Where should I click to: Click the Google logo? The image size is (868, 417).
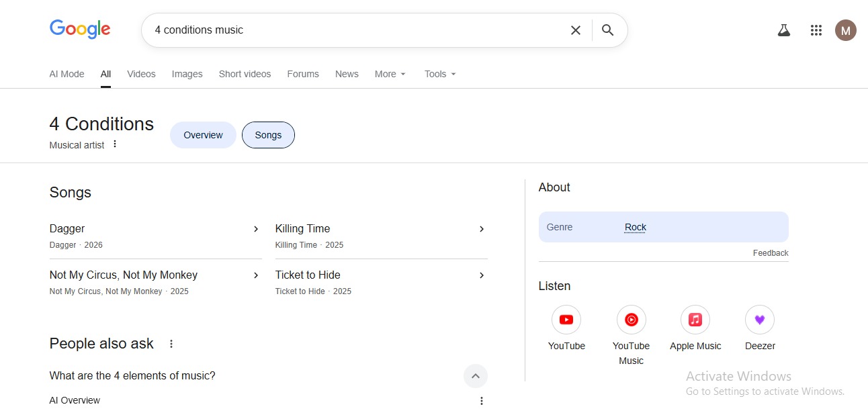pos(80,30)
